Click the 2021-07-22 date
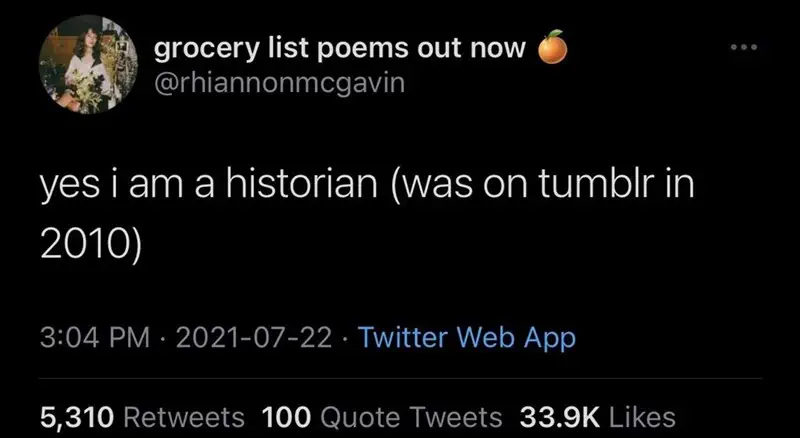The image size is (800, 438). tap(254, 338)
